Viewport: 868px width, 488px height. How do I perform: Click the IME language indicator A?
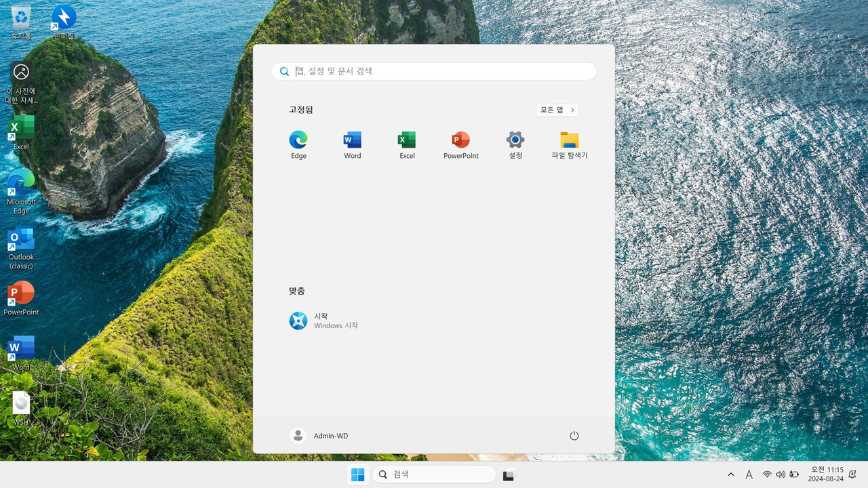(749, 474)
